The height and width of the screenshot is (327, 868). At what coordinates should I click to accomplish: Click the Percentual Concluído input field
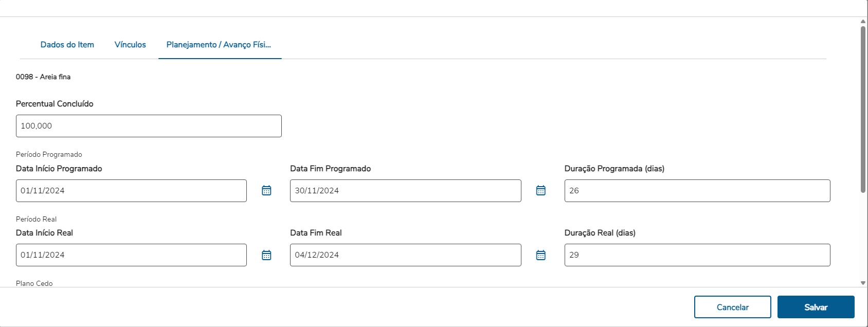point(149,126)
